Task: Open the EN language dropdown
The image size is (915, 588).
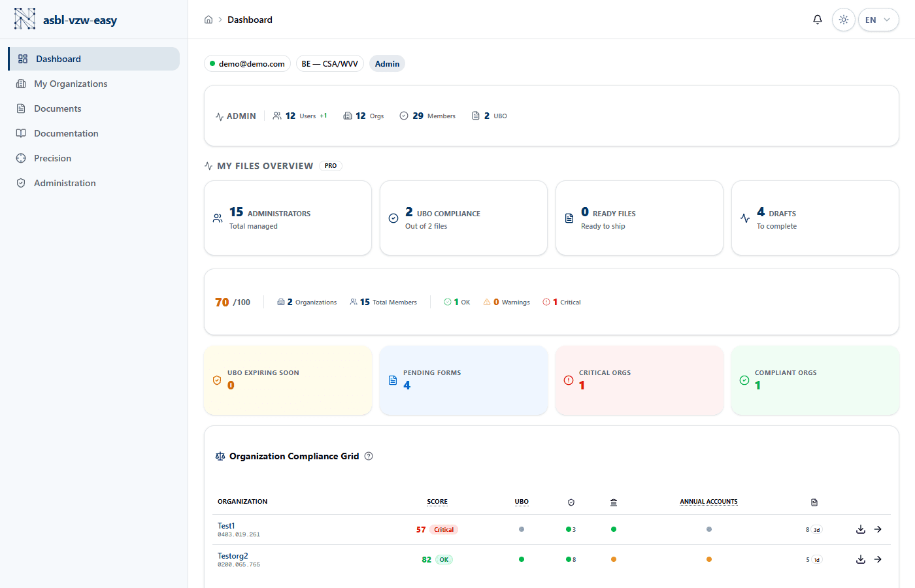Action: tap(878, 20)
